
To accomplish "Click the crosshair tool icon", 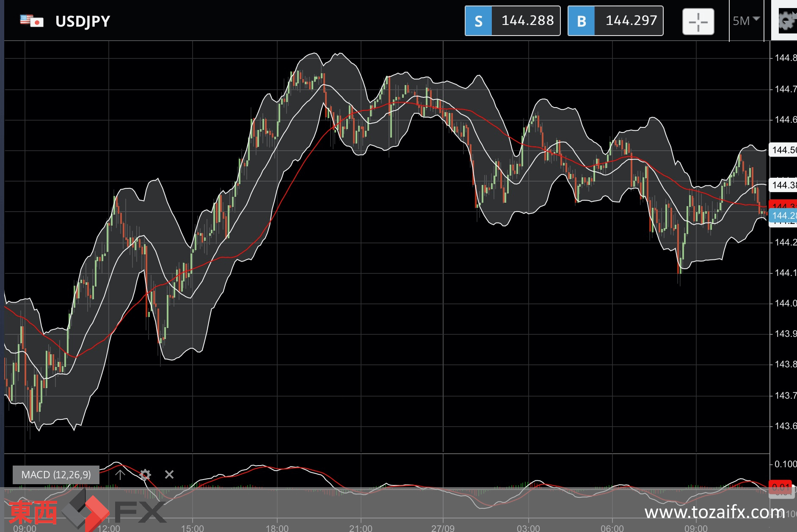I will pos(698,21).
